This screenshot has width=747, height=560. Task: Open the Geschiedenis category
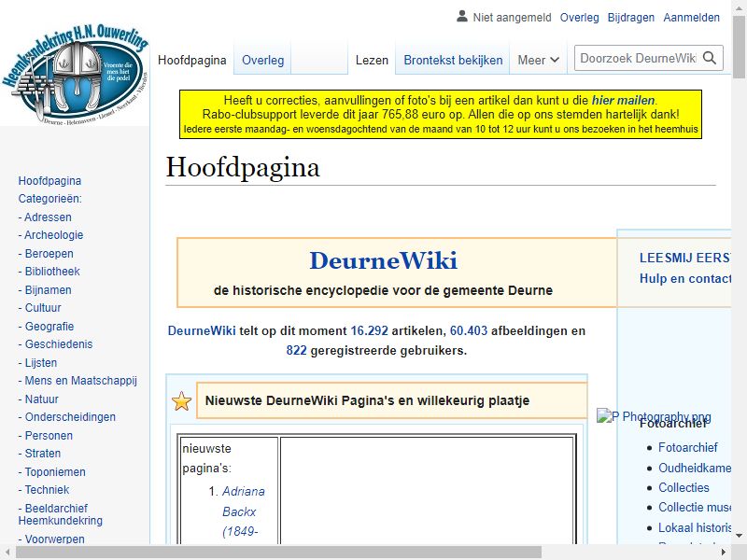tap(59, 343)
